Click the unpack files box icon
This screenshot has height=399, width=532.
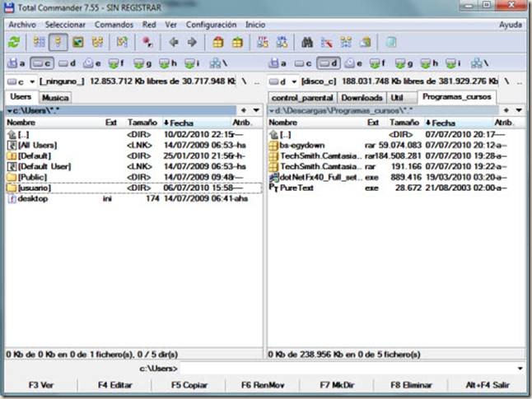[237, 43]
